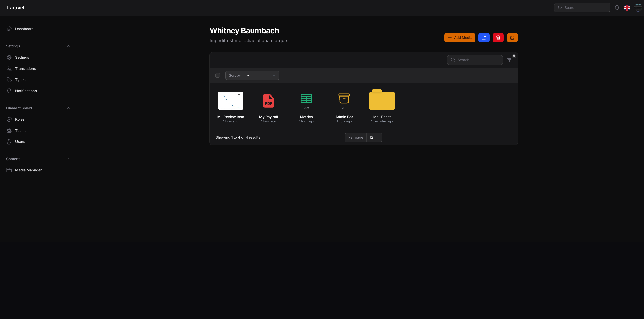
Task: Collapse the Content sidebar group
Action: (68, 159)
